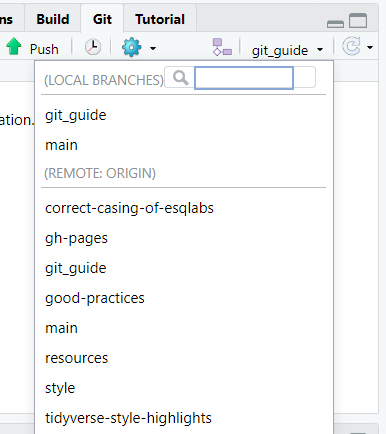
Task: Open commit history clock icon
Action: pyautogui.click(x=93, y=47)
